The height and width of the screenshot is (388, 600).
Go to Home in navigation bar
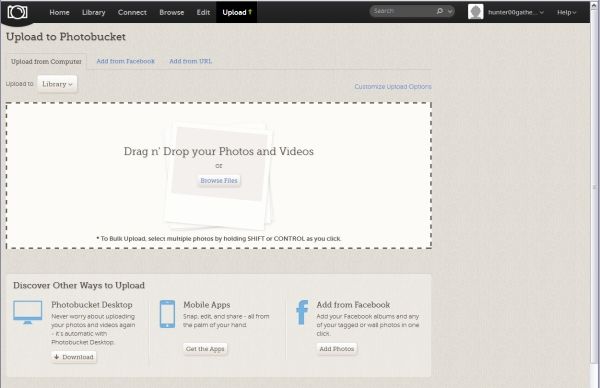(x=59, y=12)
